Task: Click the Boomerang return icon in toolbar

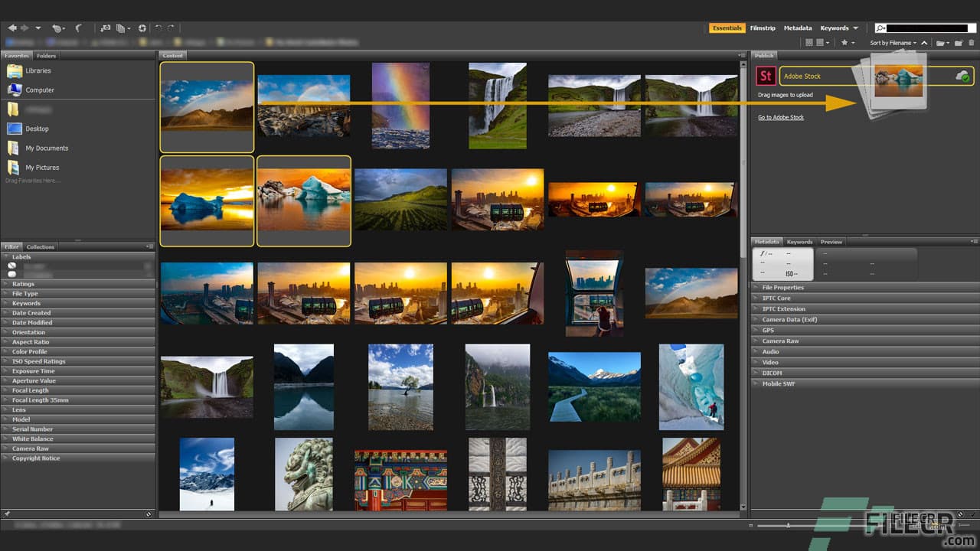Action: (79, 28)
